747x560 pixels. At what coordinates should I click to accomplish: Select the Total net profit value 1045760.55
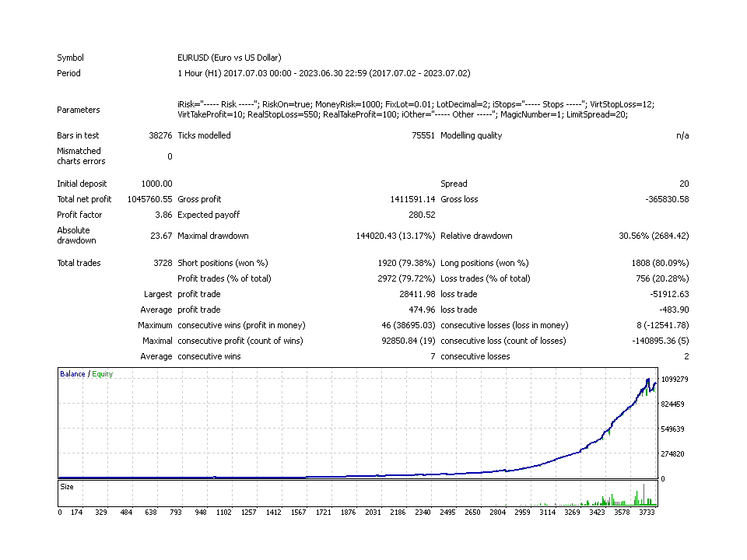tap(149, 200)
